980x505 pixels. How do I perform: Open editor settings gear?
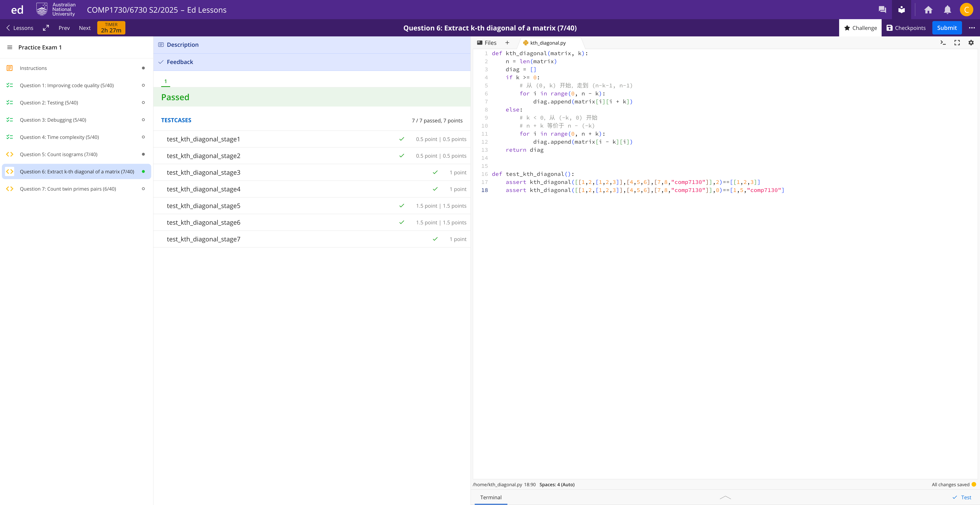click(x=971, y=43)
